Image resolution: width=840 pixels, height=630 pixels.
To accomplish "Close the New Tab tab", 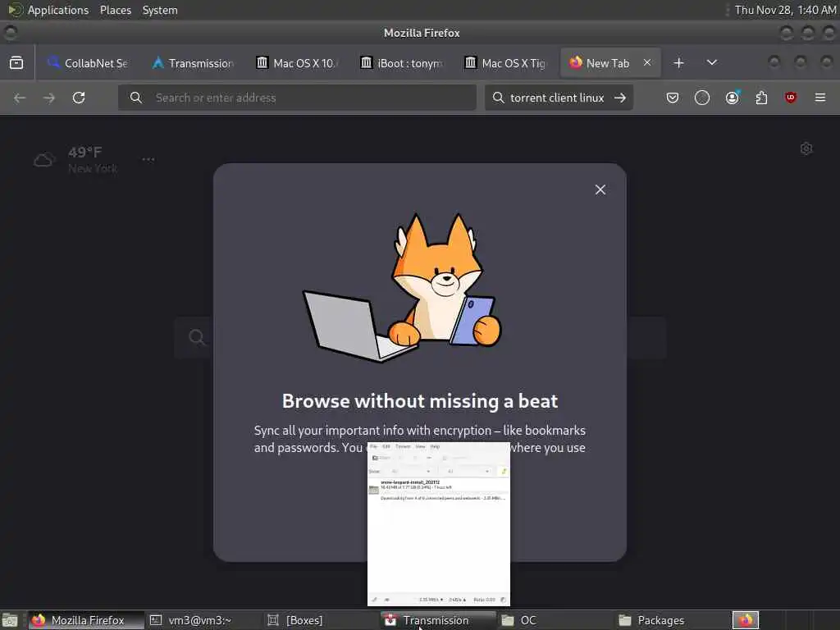I will (647, 62).
